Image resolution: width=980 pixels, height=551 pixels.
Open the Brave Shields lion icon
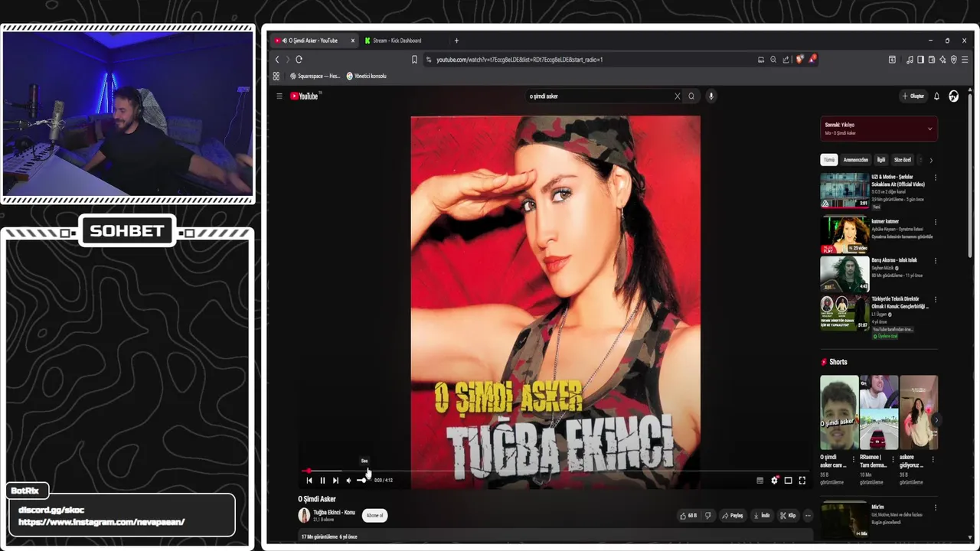(799, 60)
